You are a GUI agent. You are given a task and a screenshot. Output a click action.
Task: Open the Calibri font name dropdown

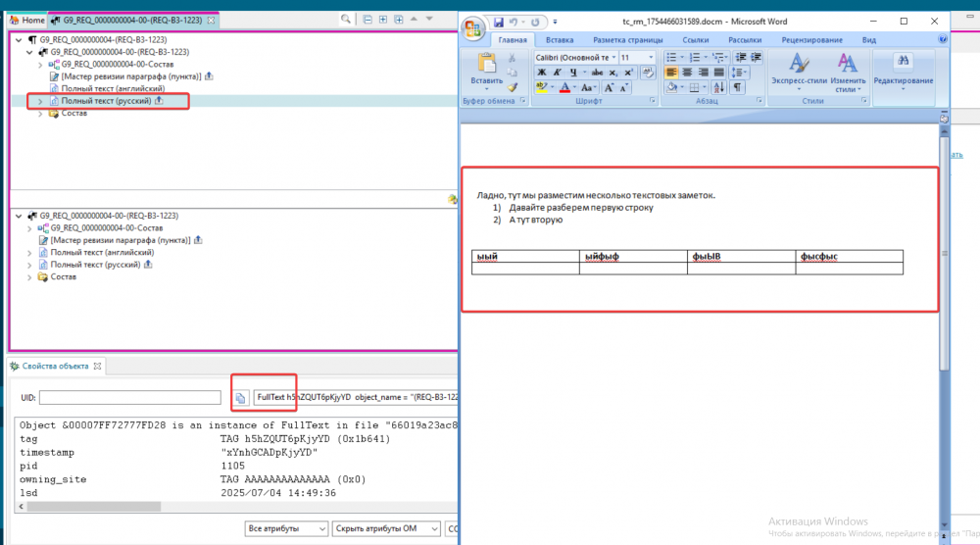613,58
